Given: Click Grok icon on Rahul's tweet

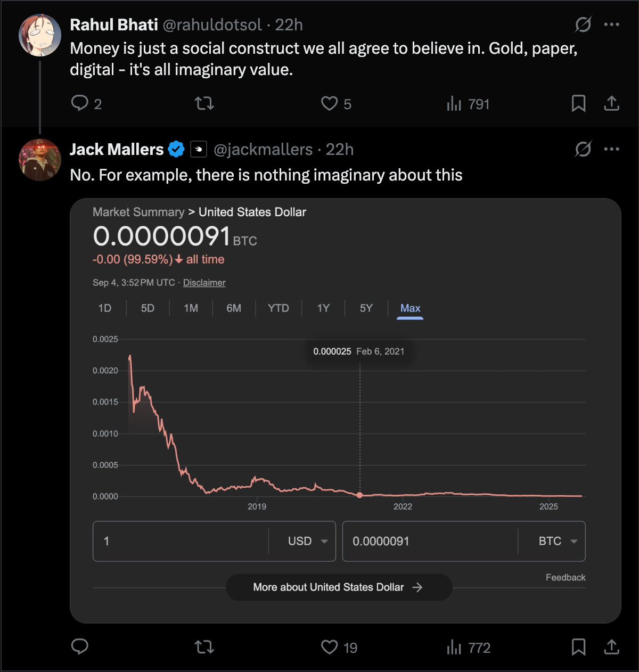Looking at the screenshot, I should [x=583, y=24].
